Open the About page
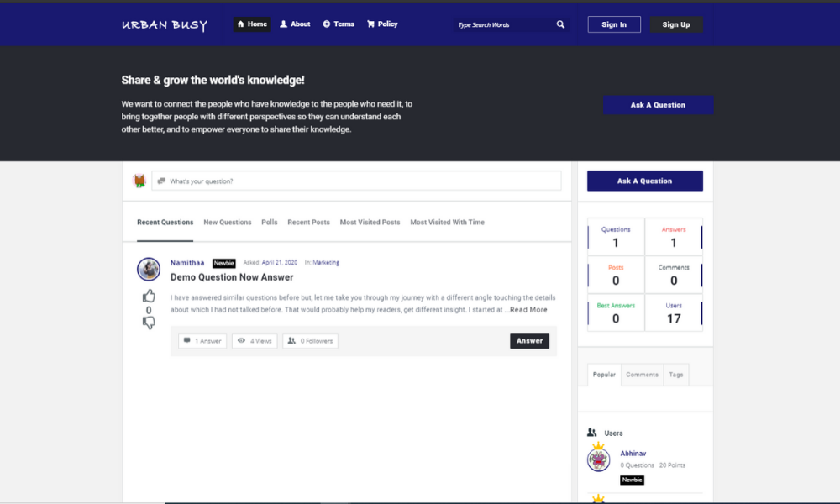840x504 pixels. coord(295,24)
